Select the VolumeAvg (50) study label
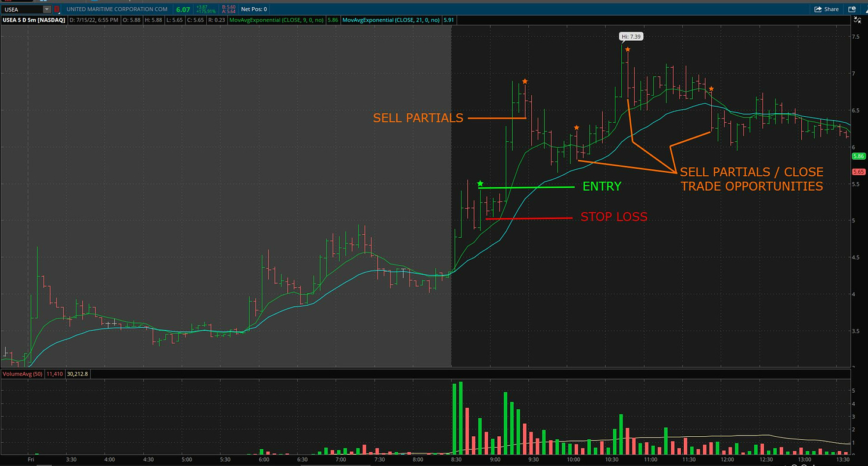The height and width of the screenshot is (466, 868). [22, 374]
